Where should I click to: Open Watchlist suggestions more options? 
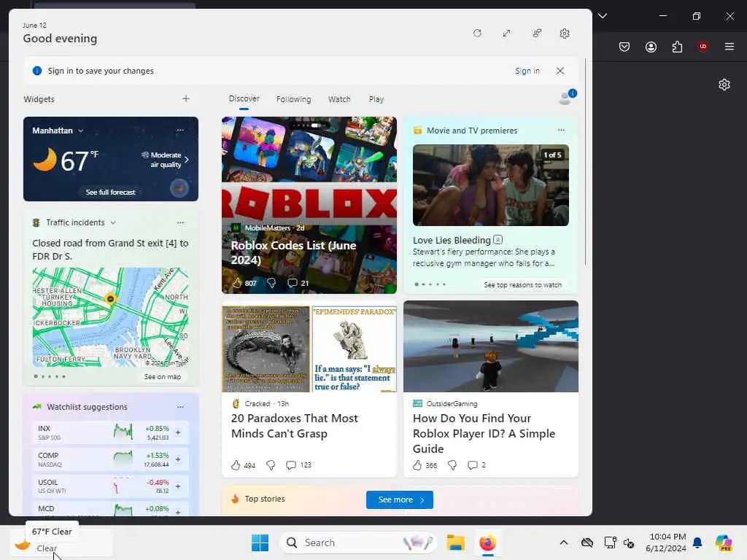click(x=180, y=407)
